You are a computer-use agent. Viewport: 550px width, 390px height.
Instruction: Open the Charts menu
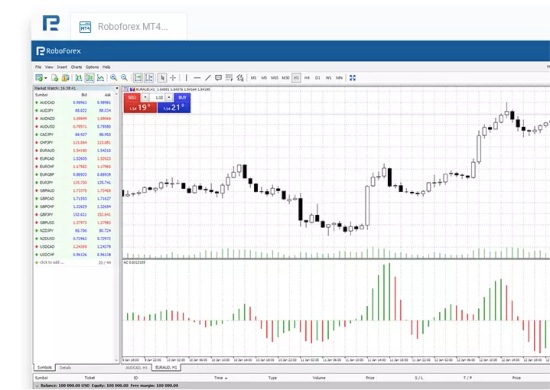(x=76, y=67)
